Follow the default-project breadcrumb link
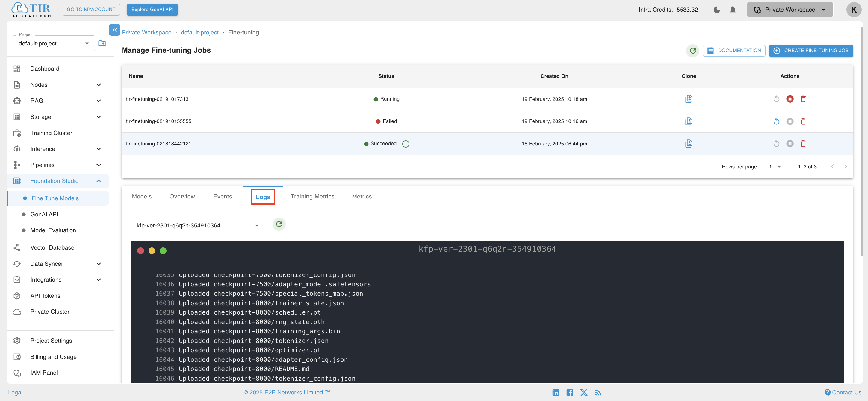This screenshot has width=868, height=401. click(x=199, y=32)
